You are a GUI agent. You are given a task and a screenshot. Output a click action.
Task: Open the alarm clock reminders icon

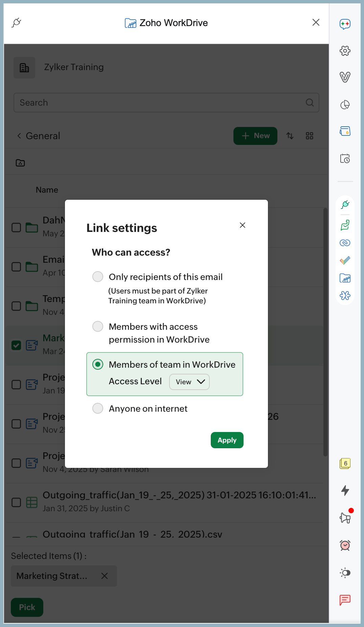(345, 545)
